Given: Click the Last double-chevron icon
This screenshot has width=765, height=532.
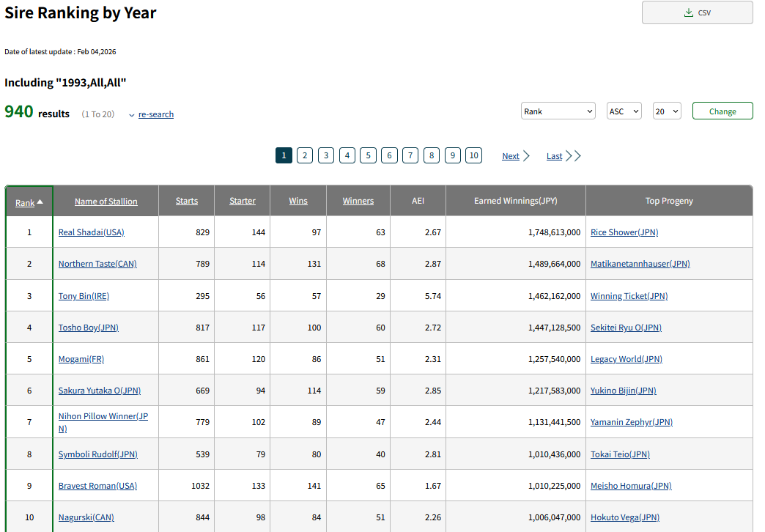Looking at the screenshot, I should (x=573, y=156).
